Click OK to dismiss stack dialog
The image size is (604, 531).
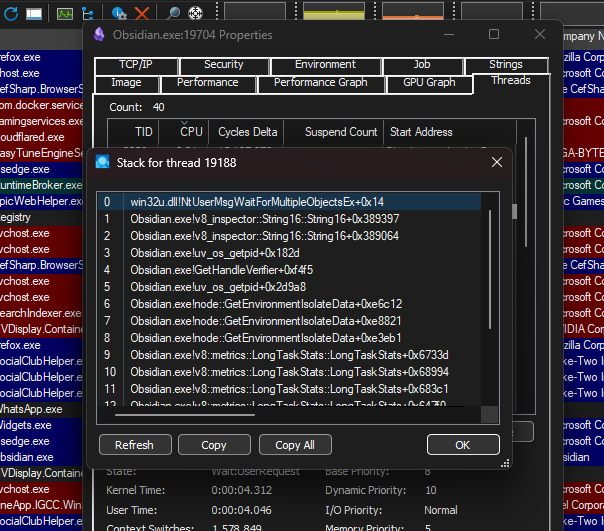(x=462, y=445)
